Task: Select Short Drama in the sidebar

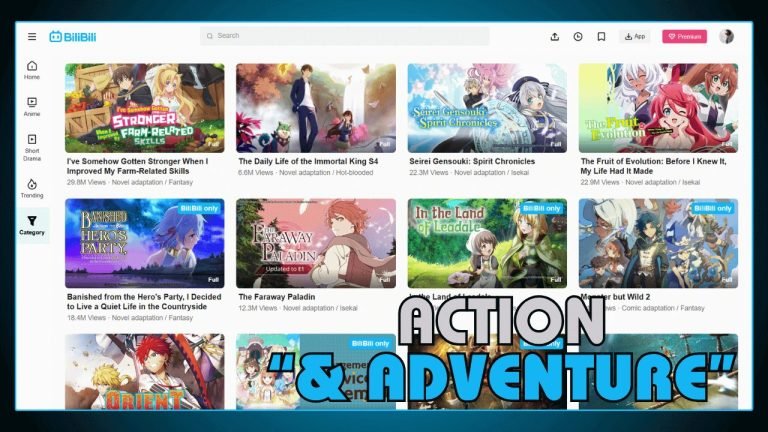Action: click(x=32, y=147)
